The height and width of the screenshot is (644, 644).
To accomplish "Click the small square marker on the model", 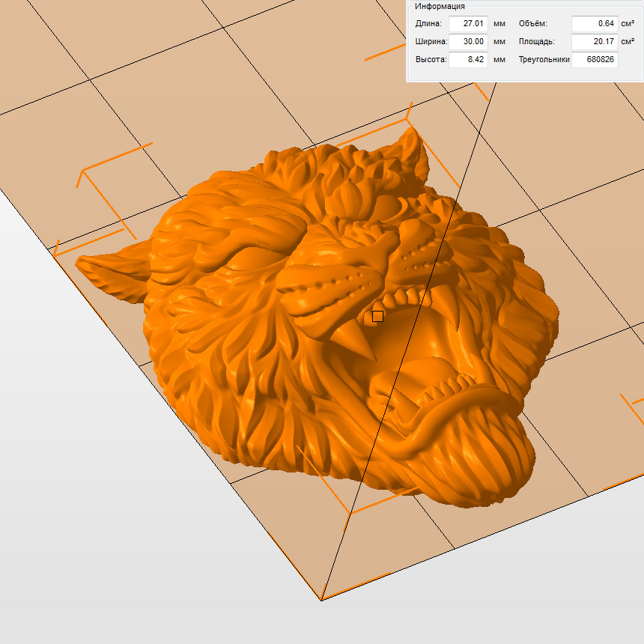I will pos(377,316).
